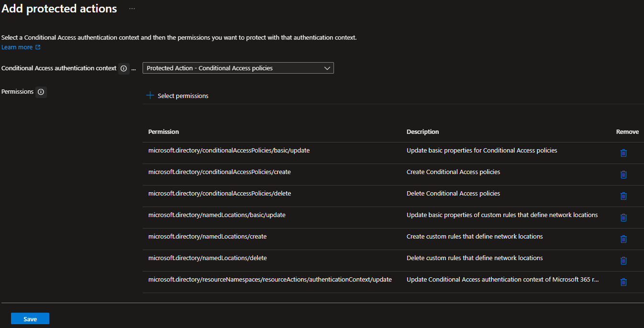Show info tooltip for Permissions
644x328 pixels.
click(x=41, y=92)
